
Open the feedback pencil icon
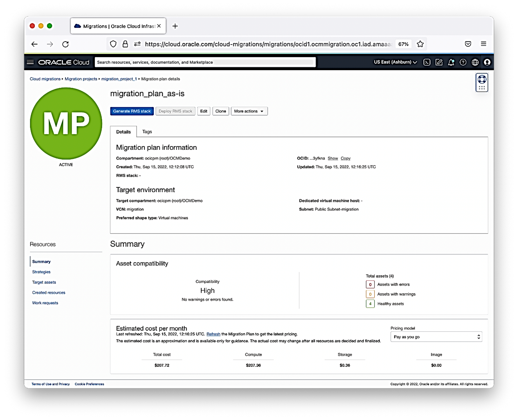(x=439, y=62)
